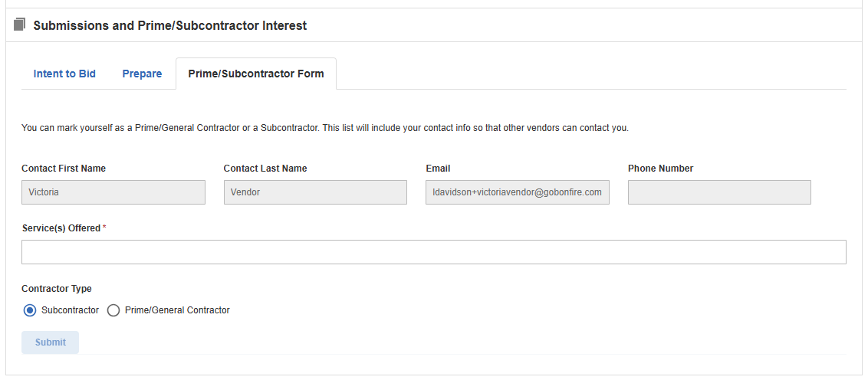Click the Email field with gobonfire.com address

point(518,192)
